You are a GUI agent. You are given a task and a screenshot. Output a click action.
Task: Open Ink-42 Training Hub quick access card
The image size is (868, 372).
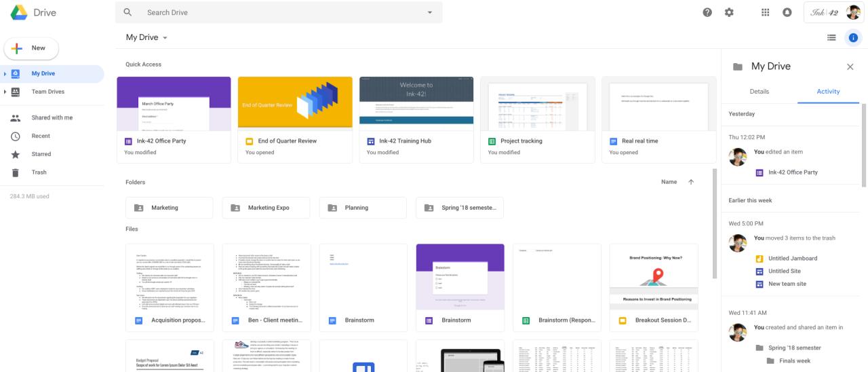(416, 119)
